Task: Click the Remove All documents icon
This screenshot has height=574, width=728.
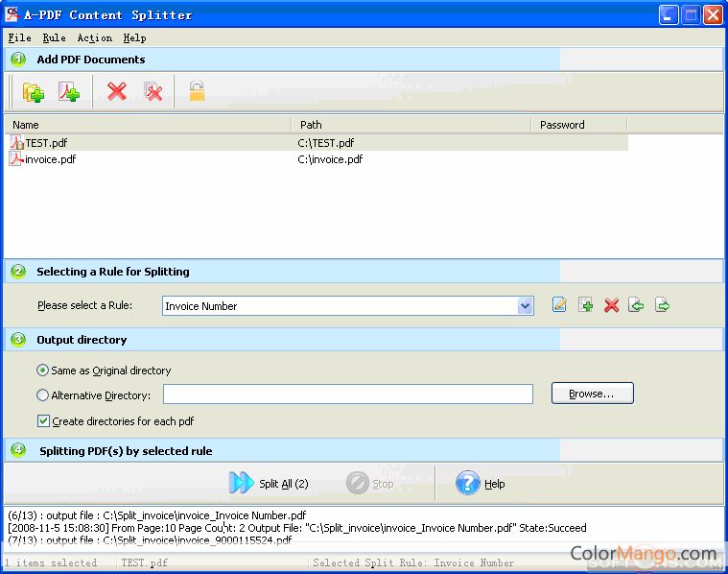Action: [153, 92]
